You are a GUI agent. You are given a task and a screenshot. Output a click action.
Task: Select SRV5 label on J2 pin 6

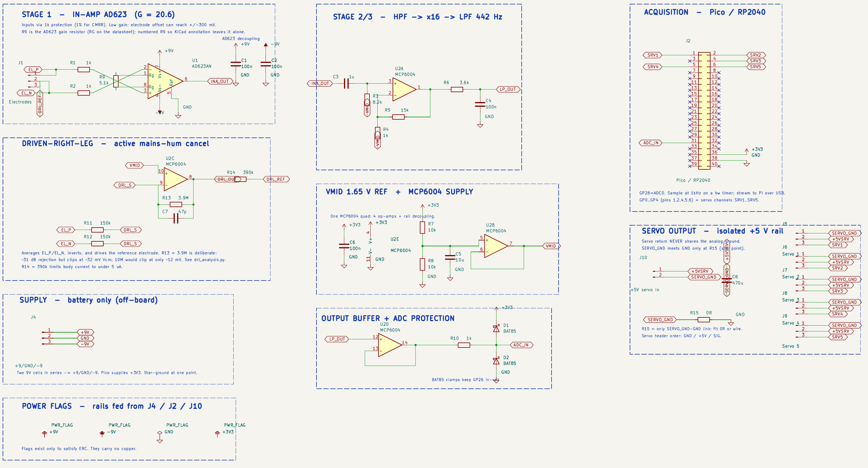pyautogui.click(x=756, y=67)
